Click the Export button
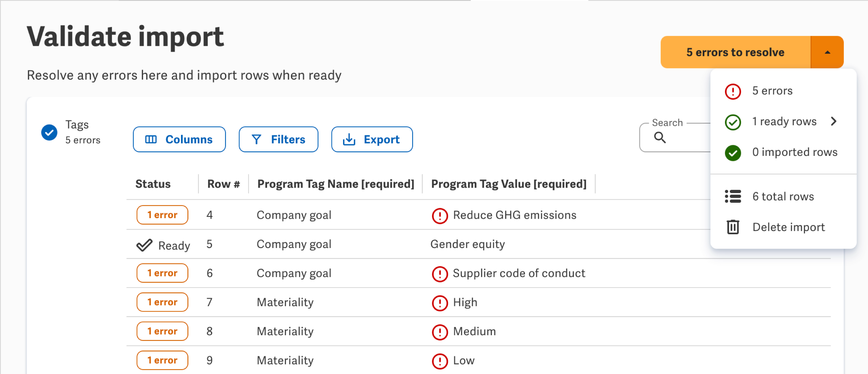Viewport: 868px width, 374px height. (372, 139)
